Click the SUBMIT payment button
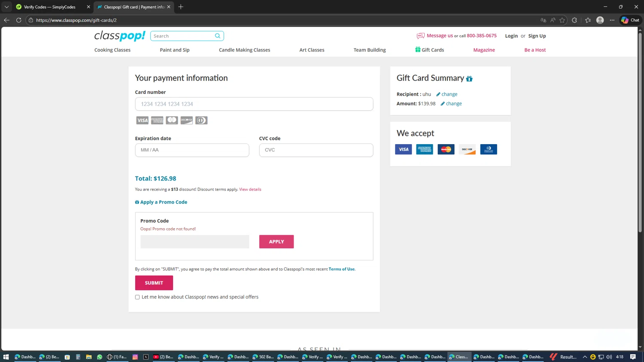Image resolution: width=644 pixels, height=362 pixels. 154,283
